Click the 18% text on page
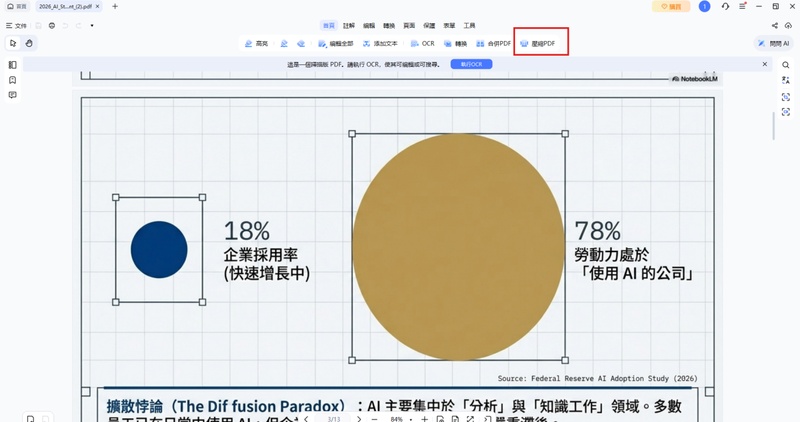This screenshot has width=800, height=422. tap(247, 231)
